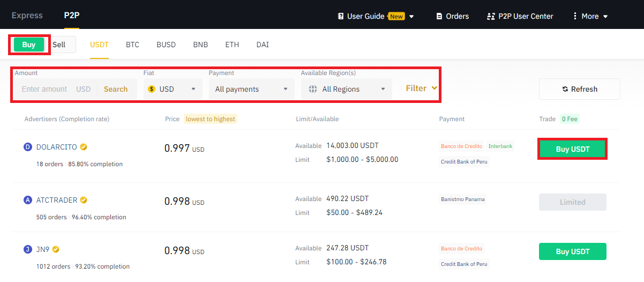Click the Search amount button
The height and width of the screenshot is (282, 644).
coord(116,89)
